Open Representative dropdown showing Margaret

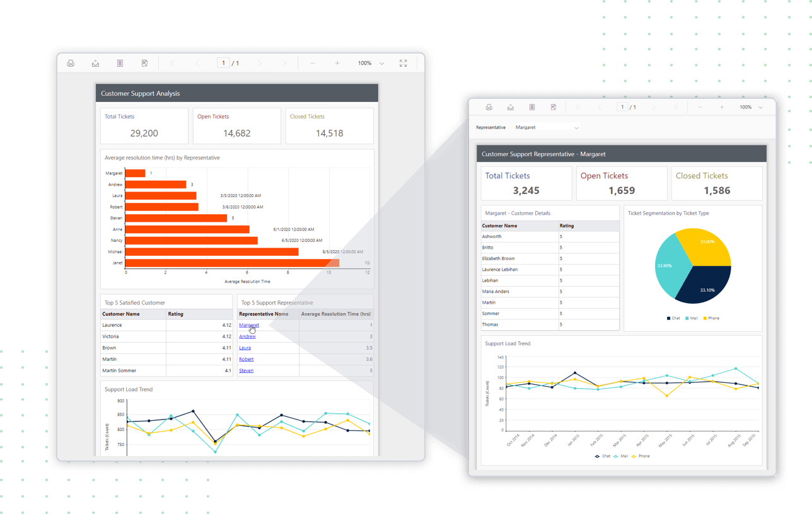(x=547, y=127)
